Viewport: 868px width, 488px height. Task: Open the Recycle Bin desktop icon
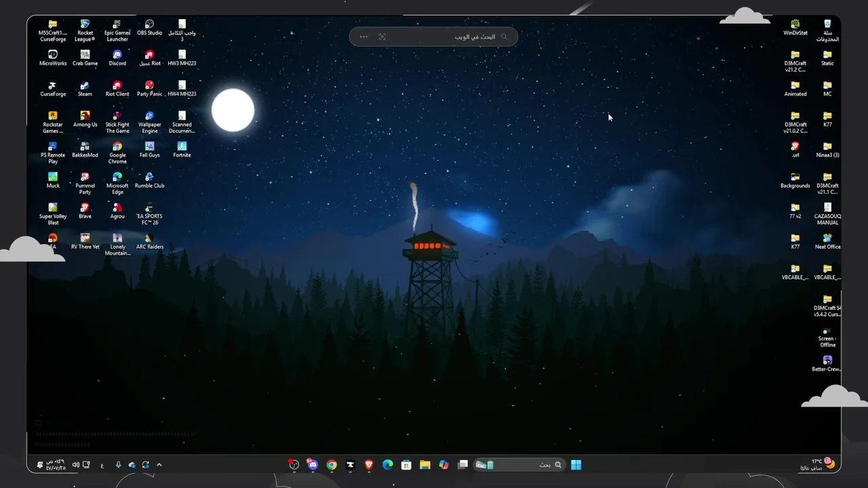point(827,30)
